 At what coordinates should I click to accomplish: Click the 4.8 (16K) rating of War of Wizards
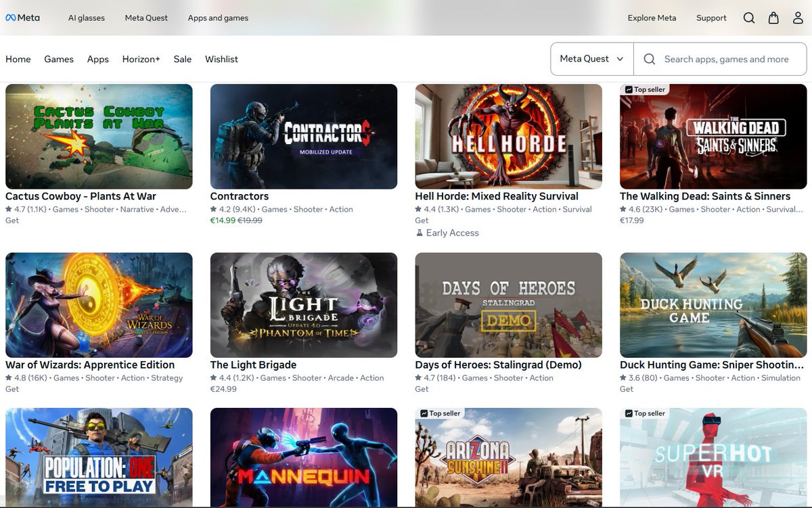click(x=26, y=378)
